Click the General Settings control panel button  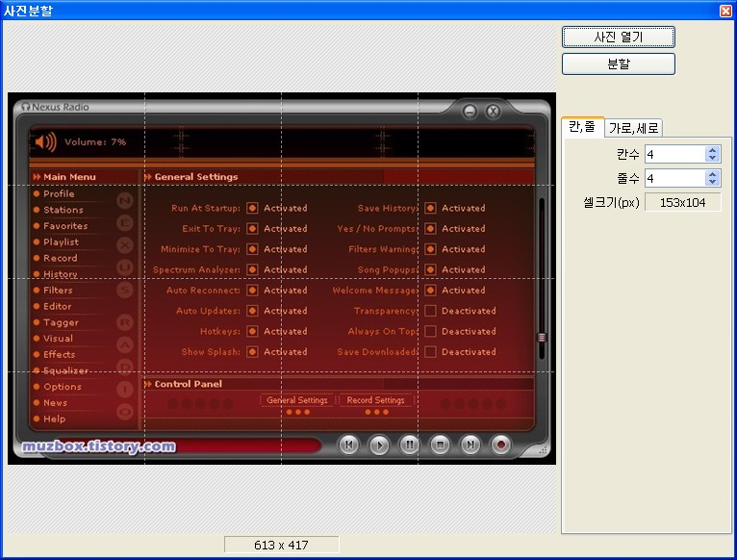[x=297, y=400]
